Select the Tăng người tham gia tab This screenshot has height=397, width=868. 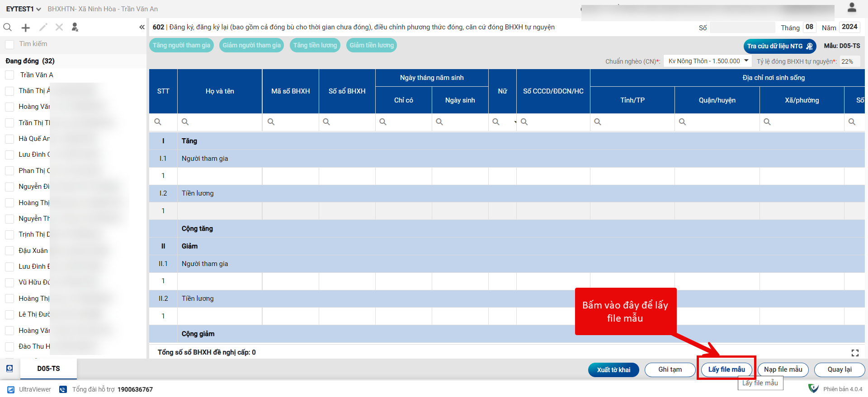point(181,45)
